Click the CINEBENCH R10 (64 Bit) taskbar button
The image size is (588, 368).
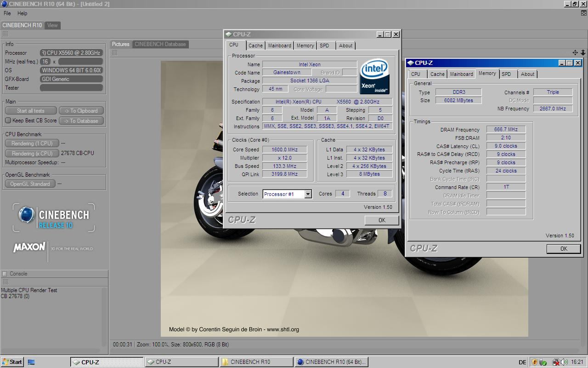(x=331, y=362)
